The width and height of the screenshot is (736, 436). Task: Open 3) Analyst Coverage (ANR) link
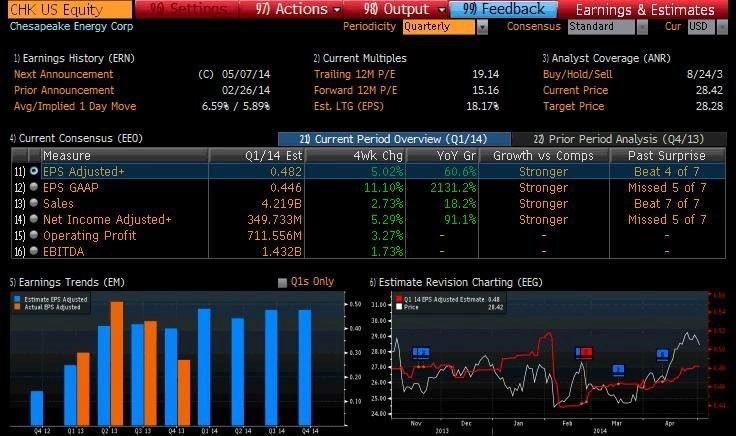(x=606, y=58)
